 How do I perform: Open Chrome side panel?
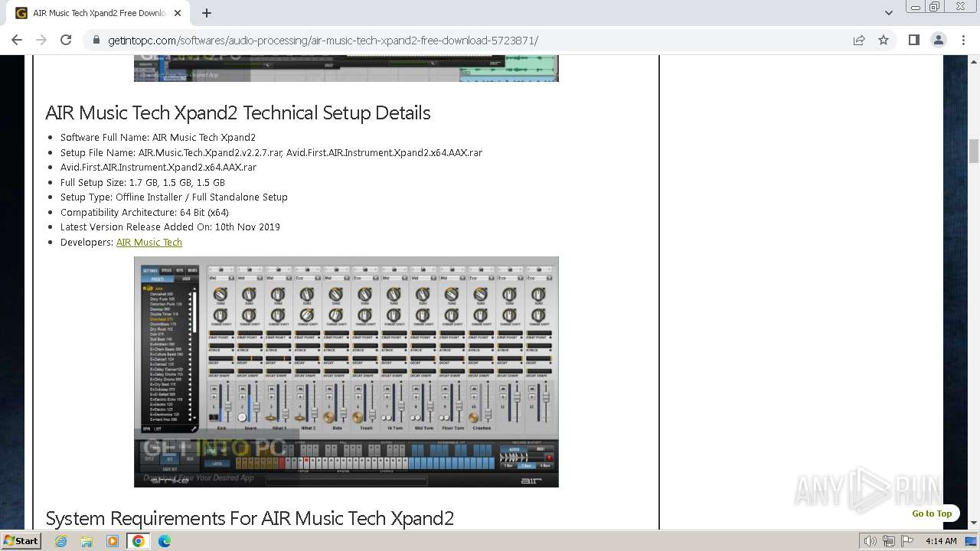coord(913,40)
